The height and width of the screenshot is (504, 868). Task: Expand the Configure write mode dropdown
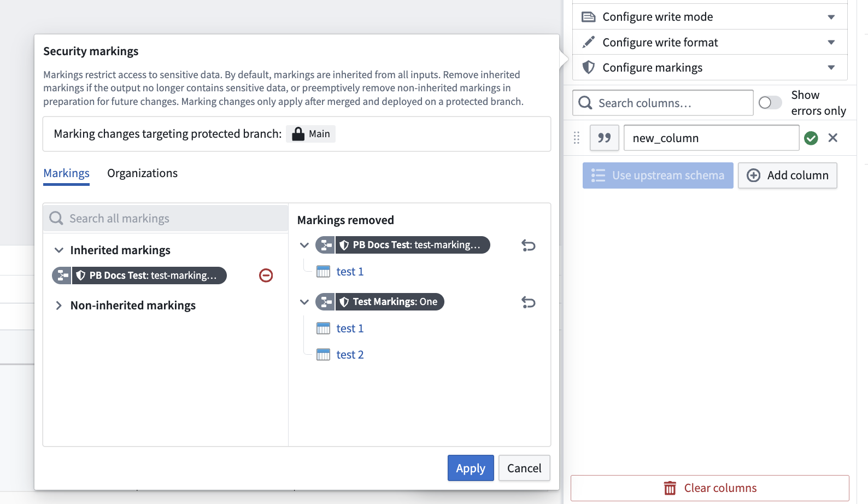click(831, 17)
